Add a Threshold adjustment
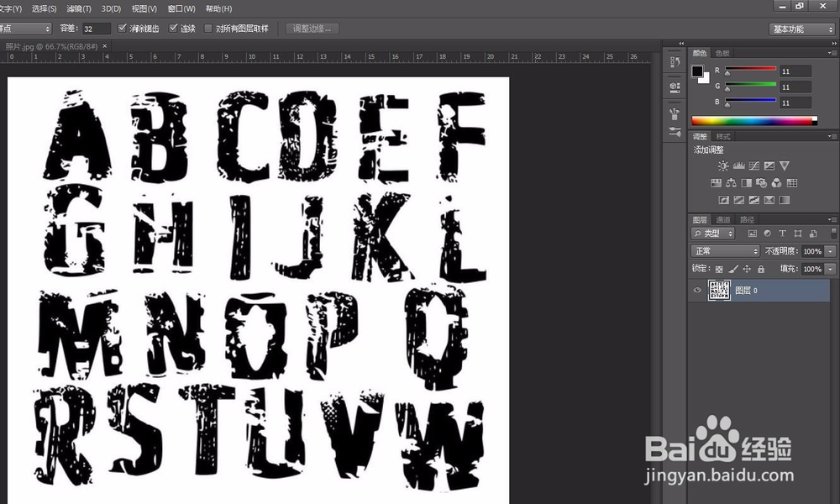Viewport: 840px width, 504px height. 754,200
